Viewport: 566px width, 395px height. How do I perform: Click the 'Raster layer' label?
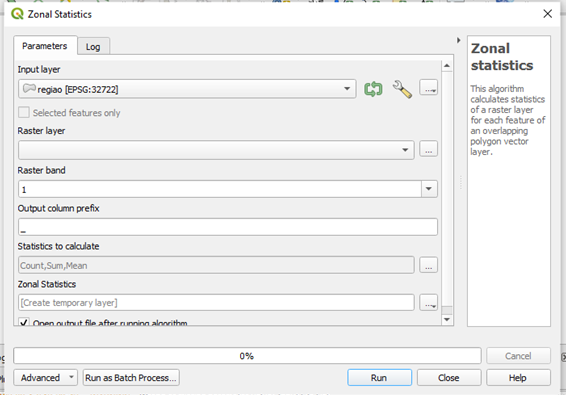(x=42, y=131)
